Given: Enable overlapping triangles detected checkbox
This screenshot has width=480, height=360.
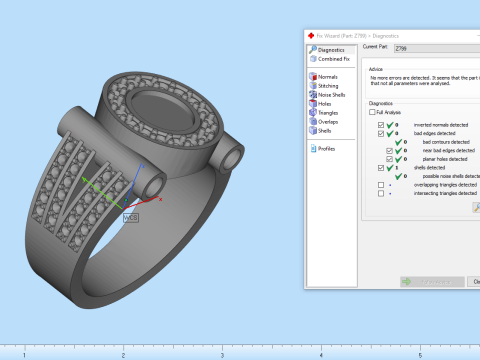Looking at the screenshot, I should [x=381, y=185].
